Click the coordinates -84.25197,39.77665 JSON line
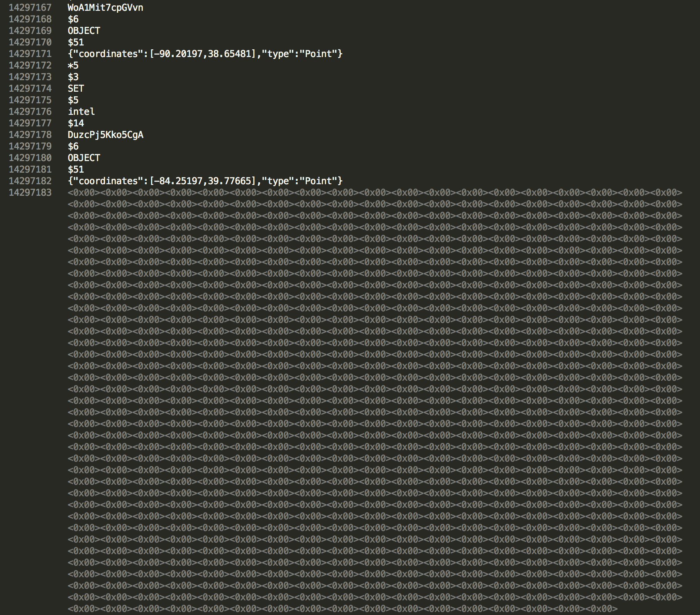 point(205,181)
